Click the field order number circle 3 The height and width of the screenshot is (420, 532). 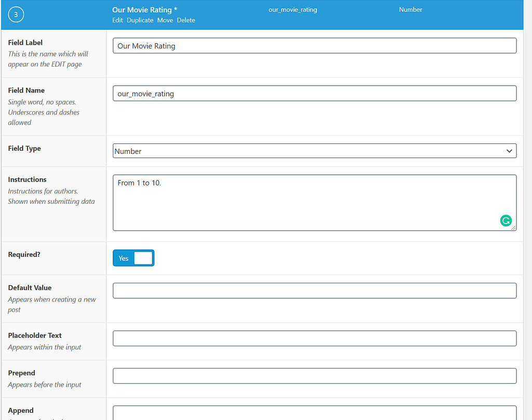click(16, 14)
